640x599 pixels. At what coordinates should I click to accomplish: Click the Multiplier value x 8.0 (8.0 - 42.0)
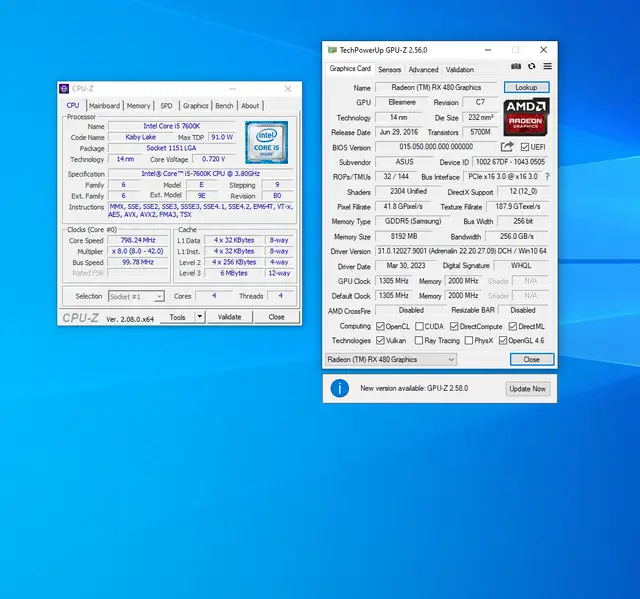(138, 251)
